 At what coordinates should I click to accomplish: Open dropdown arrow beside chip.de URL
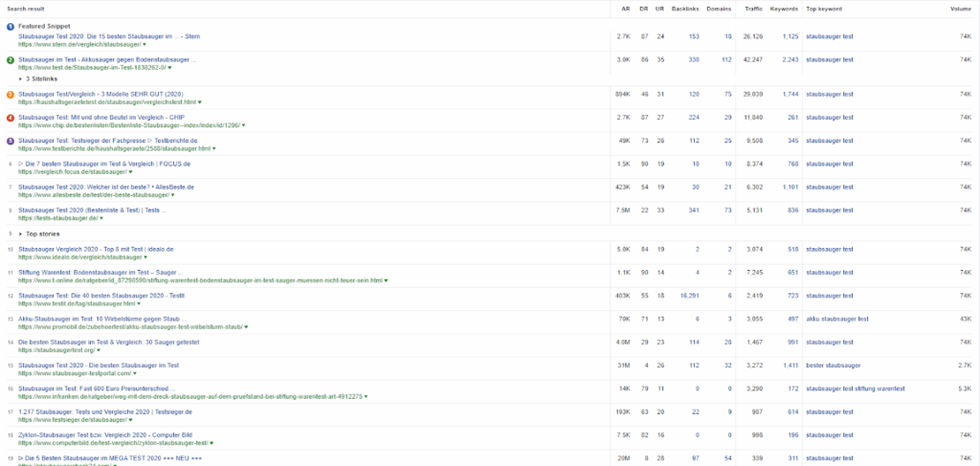tap(242, 125)
